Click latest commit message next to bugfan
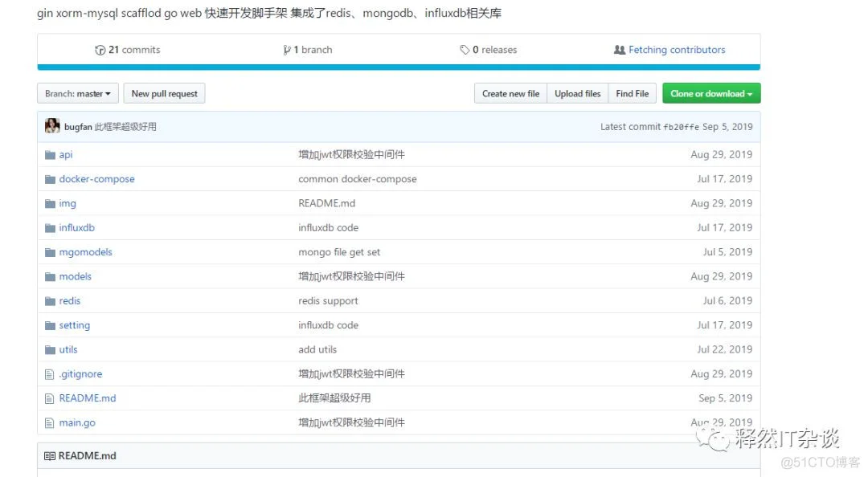Viewport: 868px width, 477px height. (x=125, y=127)
